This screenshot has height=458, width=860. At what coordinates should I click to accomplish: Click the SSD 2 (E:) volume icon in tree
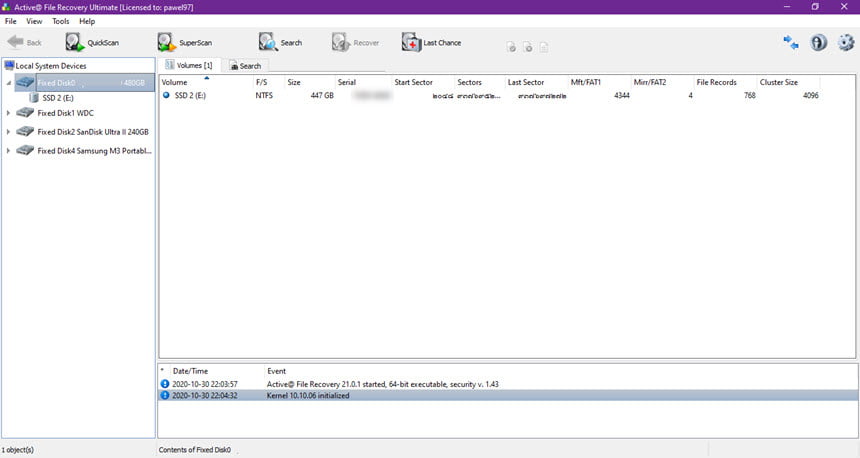click(34, 98)
